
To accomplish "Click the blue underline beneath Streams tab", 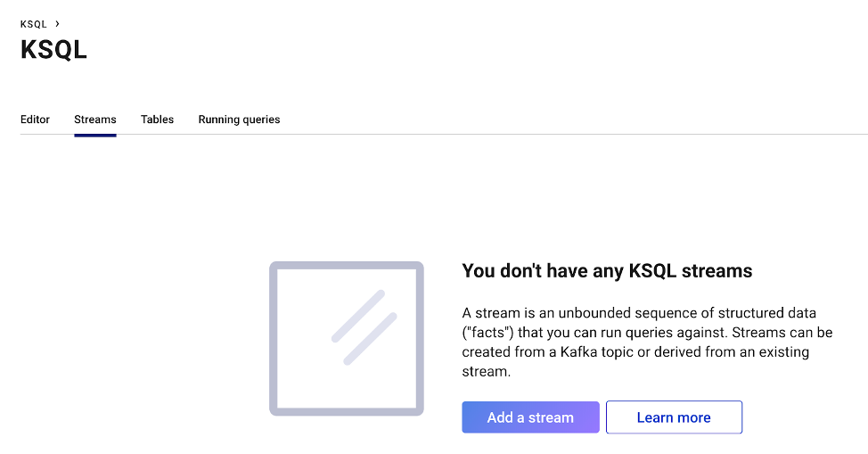I will click(x=95, y=135).
